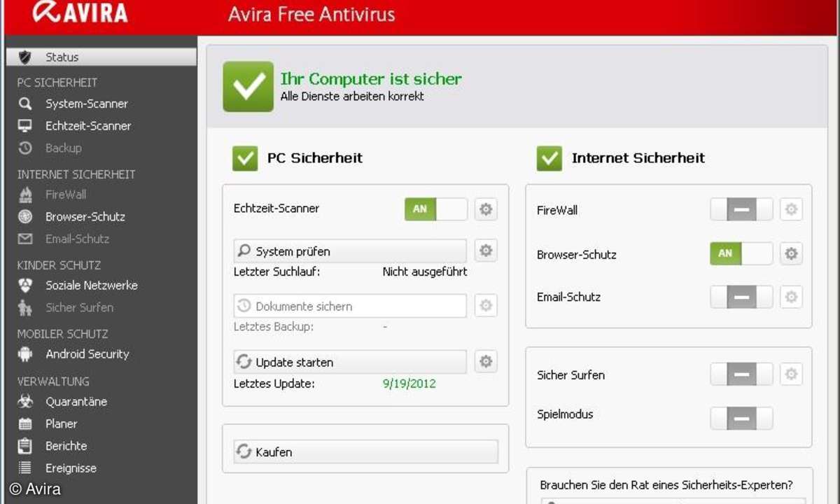
Task: Click the Nicht ausgeführt scan status
Action: (425, 272)
